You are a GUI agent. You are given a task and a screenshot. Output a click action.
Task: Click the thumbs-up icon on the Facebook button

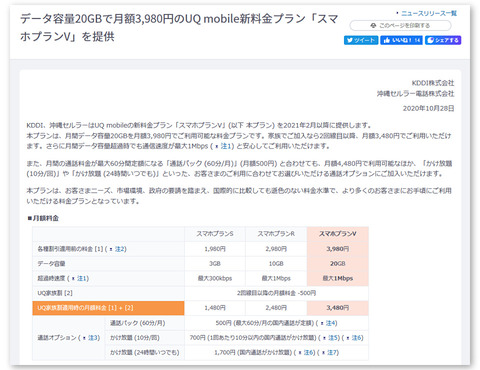387,40
